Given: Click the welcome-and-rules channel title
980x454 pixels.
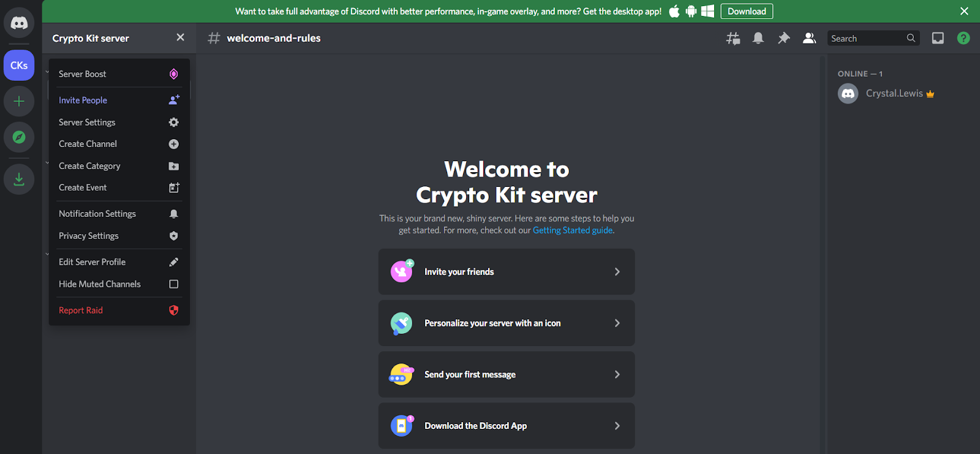Looking at the screenshot, I should 274,38.
